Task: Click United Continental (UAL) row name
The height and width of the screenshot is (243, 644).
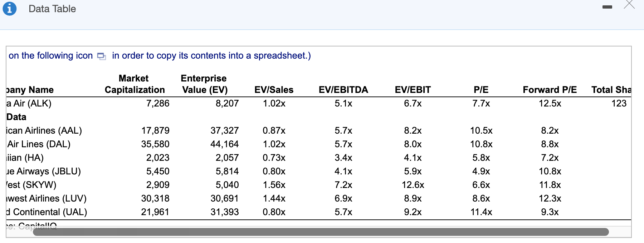Action: [47, 212]
